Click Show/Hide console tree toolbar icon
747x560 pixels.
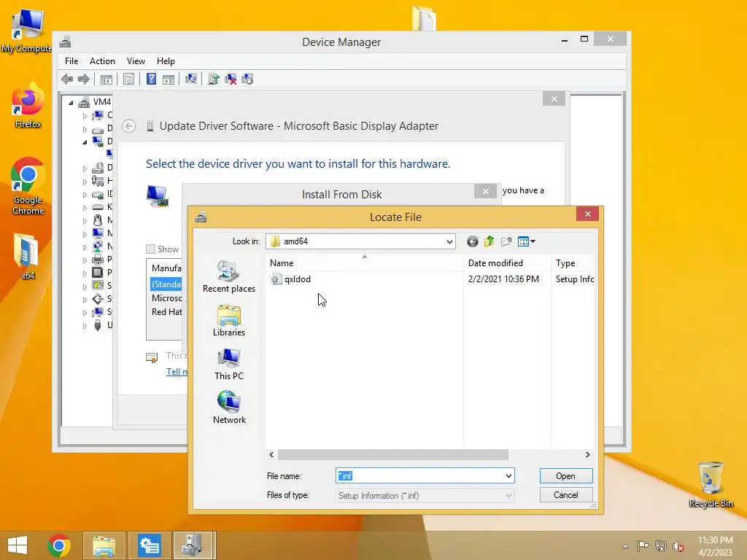107,79
